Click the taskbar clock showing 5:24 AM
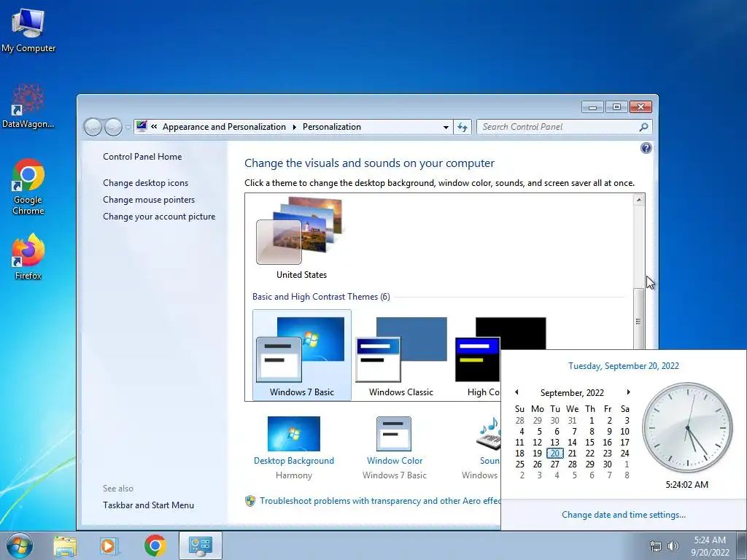Viewport: 747px width, 560px height. click(710, 546)
